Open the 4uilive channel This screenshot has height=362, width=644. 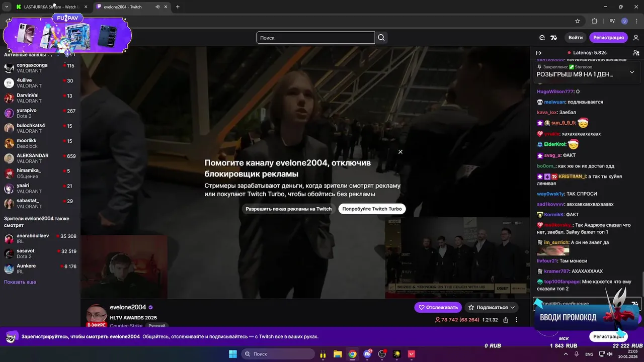pos(40,83)
